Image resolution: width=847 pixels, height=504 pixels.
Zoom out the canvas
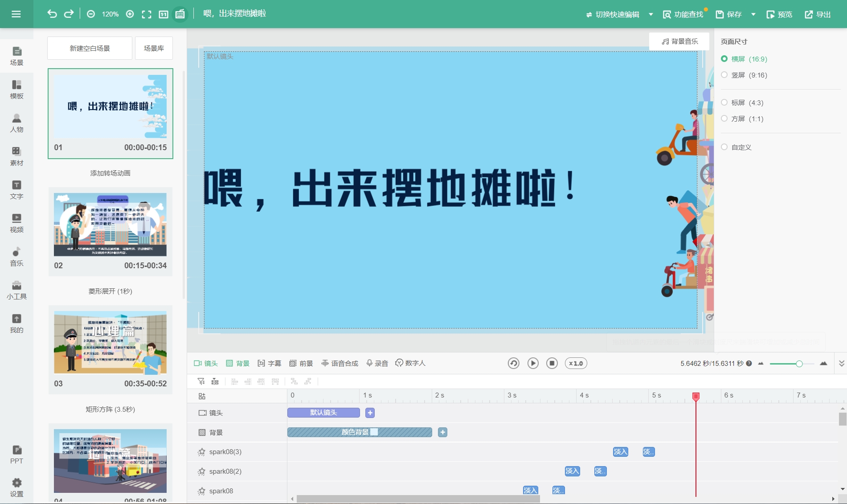(91, 14)
